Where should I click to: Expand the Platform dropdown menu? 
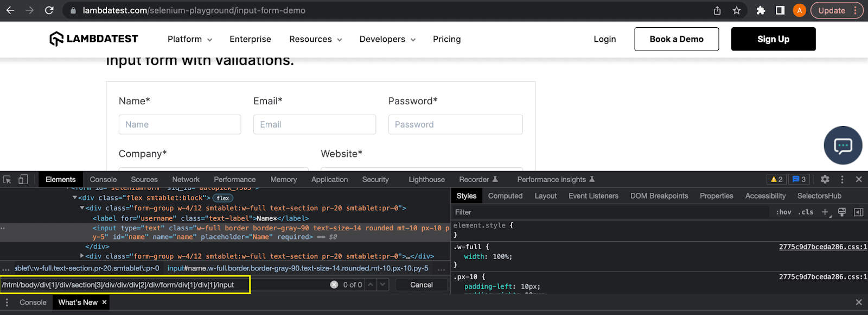[189, 39]
